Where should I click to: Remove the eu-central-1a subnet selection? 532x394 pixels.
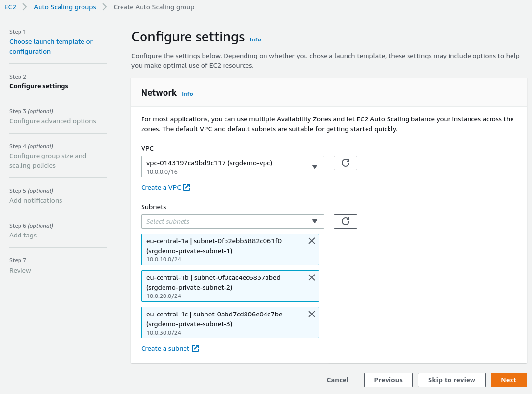[312, 241]
